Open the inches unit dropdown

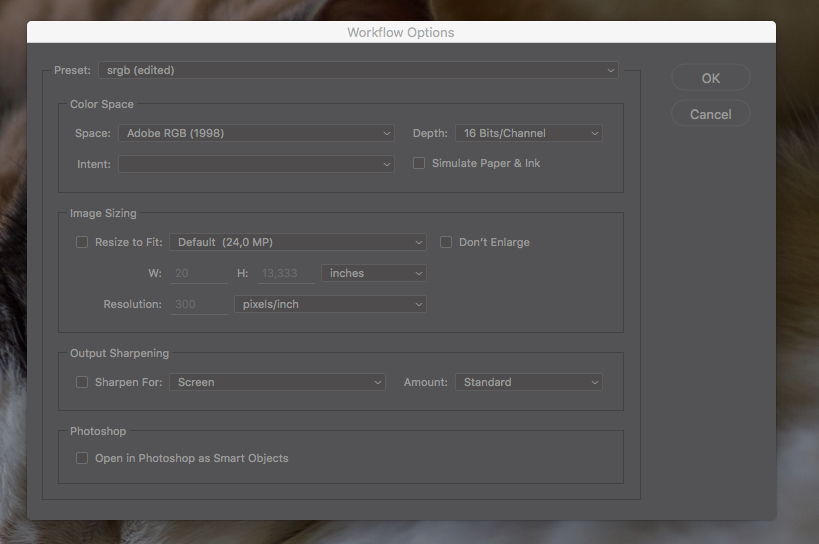tap(373, 273)
